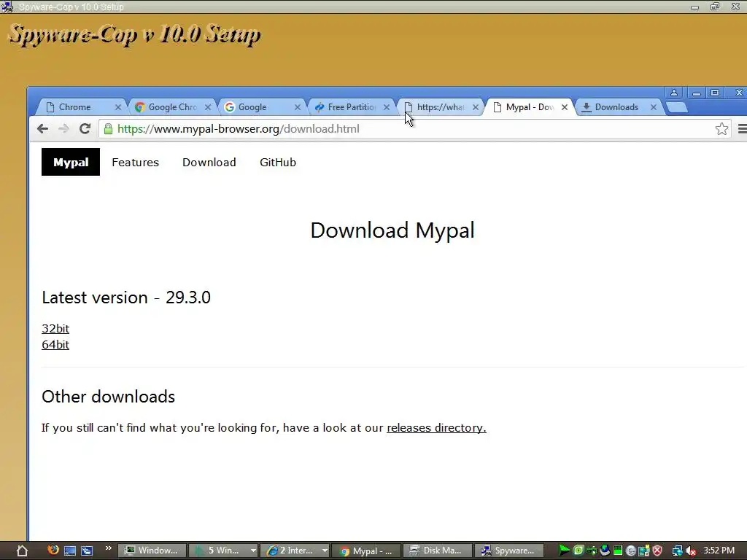
Task: Click Chrome's forward arrow button
Action: [x=63, y=128]
